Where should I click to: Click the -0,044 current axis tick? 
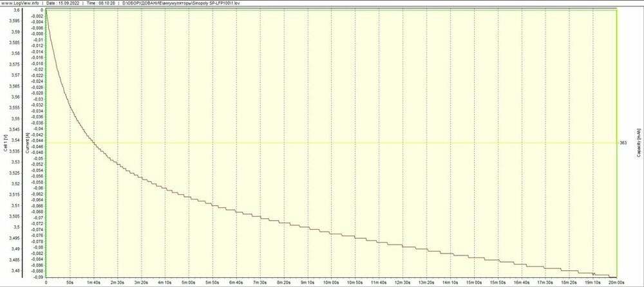(37, 140)
